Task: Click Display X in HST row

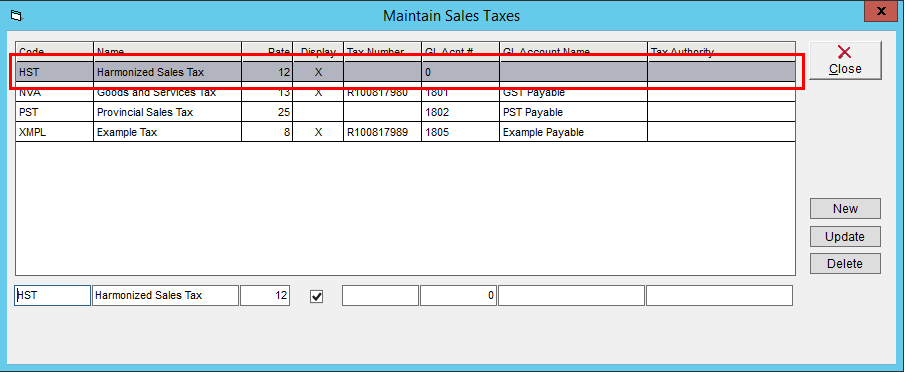Action: click(318, 73)
